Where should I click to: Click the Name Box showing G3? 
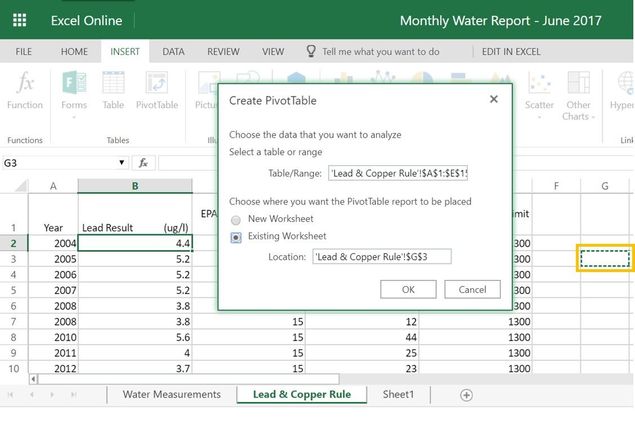tap(65, 163)
